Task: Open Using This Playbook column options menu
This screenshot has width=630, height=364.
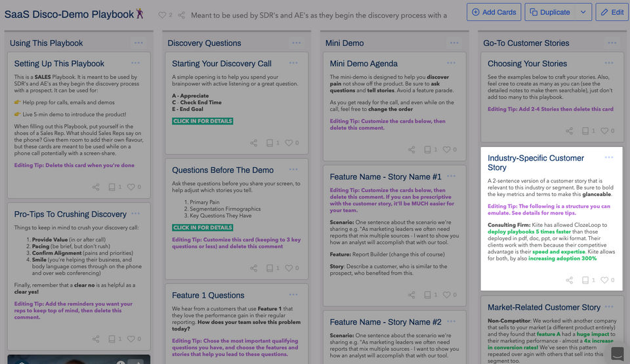Action: pyautogui.click(x=138, y=43)
